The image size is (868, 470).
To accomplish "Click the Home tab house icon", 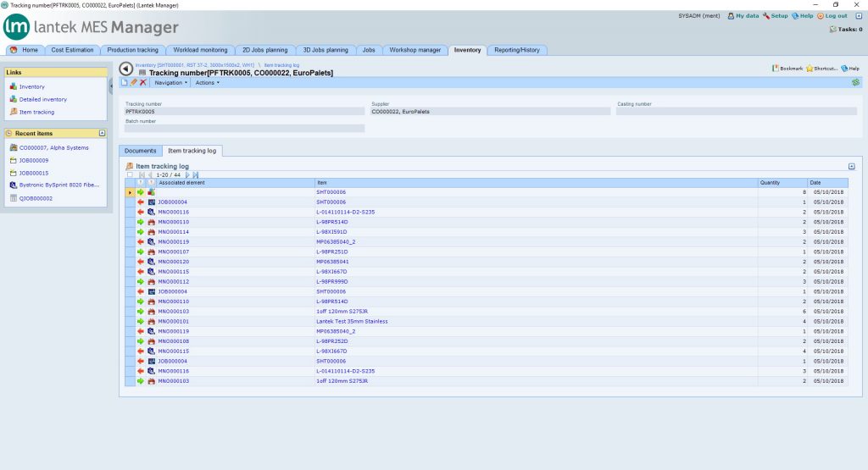I will tap(14, 50).
